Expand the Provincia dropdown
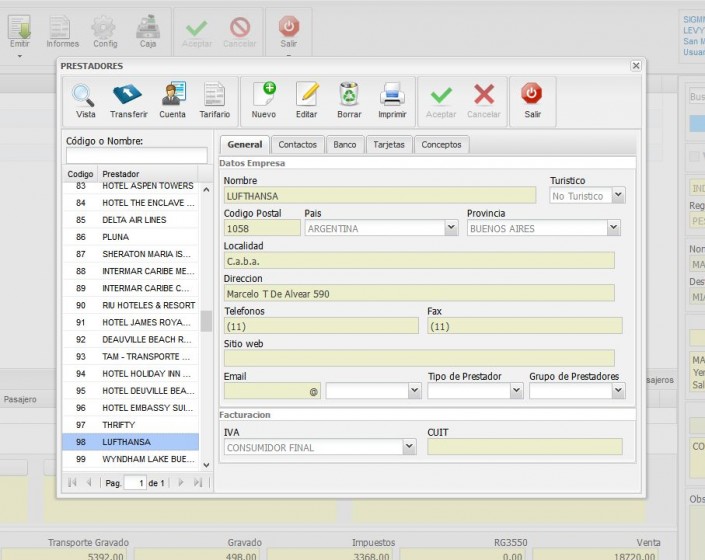 tap(613, 228)
